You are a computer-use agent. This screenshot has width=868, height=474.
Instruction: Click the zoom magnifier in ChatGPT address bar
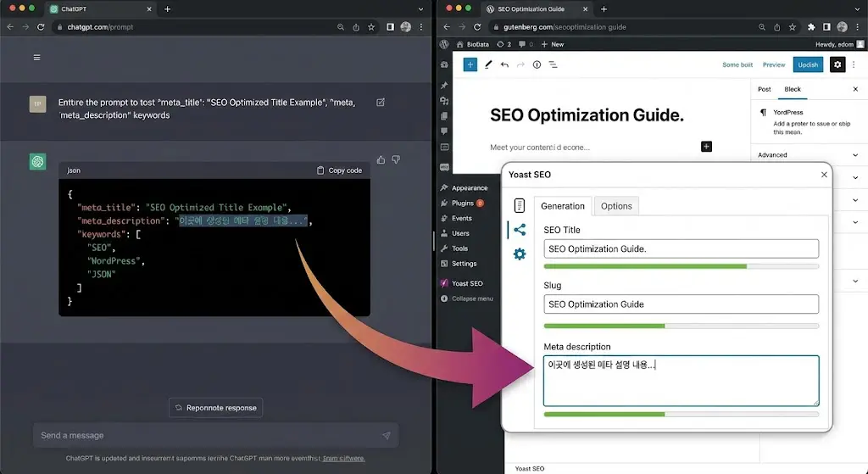[341, 27]
